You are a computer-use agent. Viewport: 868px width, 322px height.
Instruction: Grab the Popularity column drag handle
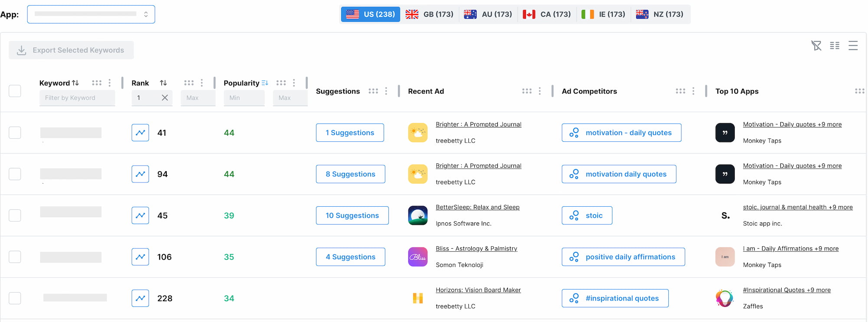(x=281, y=83)
